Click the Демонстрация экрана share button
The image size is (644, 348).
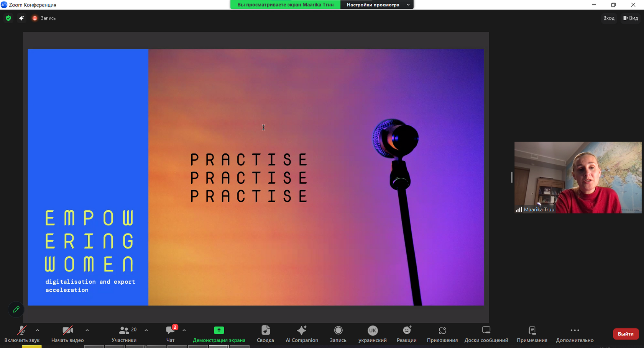point(219,334)
